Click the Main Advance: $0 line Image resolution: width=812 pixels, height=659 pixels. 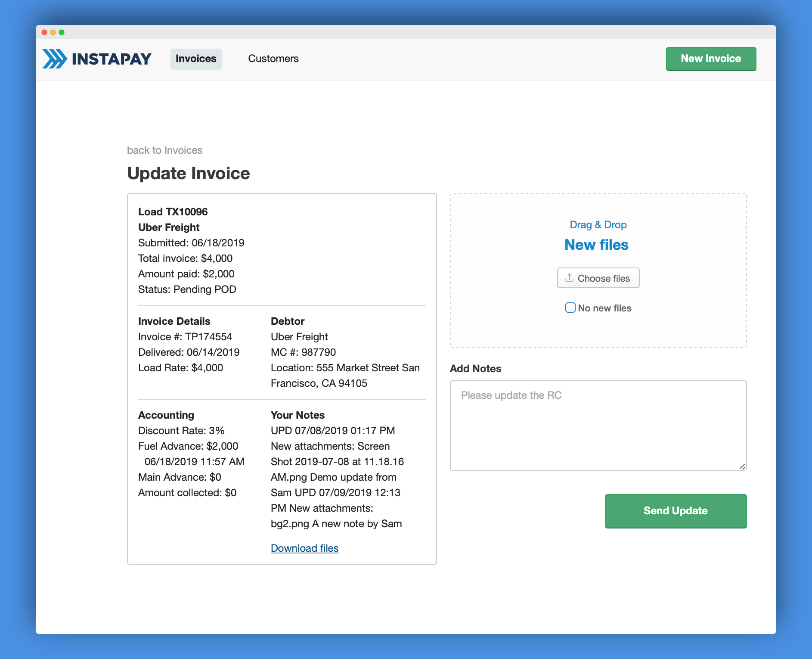point(180,477)
